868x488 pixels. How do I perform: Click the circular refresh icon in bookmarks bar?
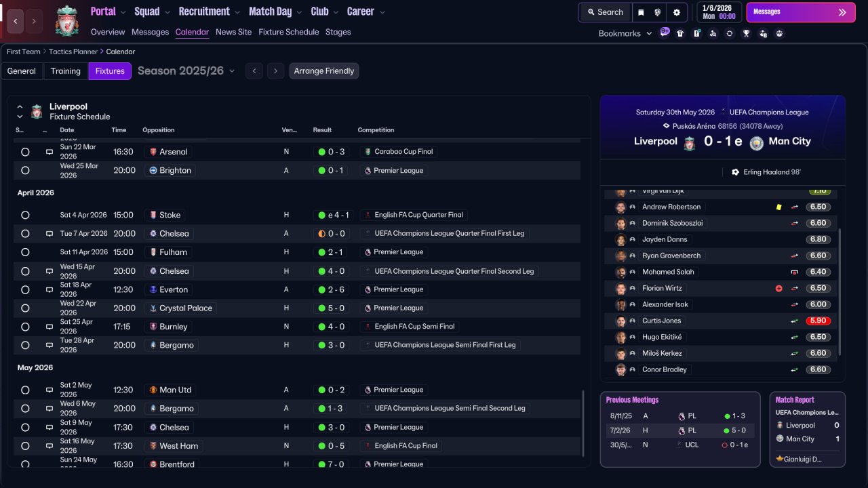pyautogui.click(x=729, y=33)
